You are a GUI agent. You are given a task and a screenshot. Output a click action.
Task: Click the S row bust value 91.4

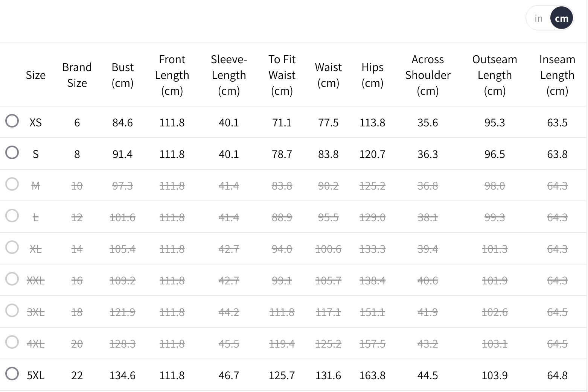point(123,154)
